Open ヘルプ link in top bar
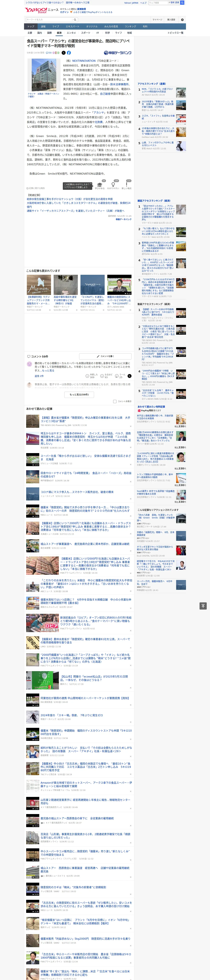This screenshot has width=210, height=980. (143, 3)
